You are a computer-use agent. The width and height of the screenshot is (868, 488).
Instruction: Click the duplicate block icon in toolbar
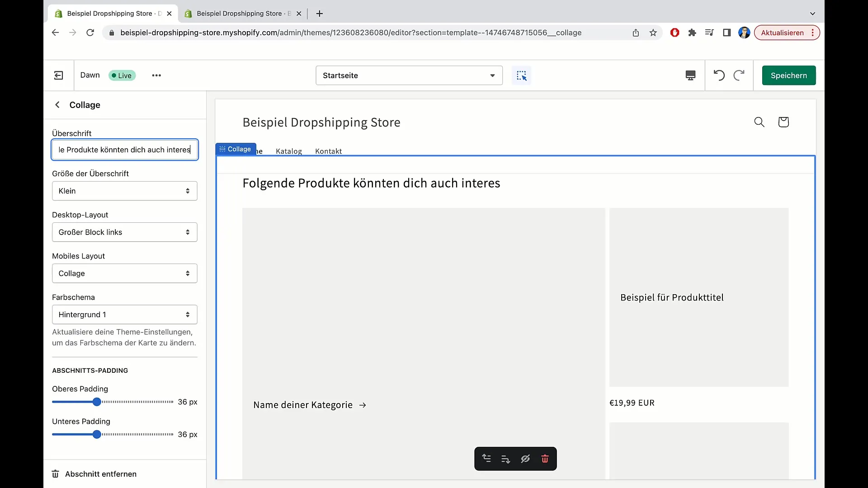click(505, 458)
